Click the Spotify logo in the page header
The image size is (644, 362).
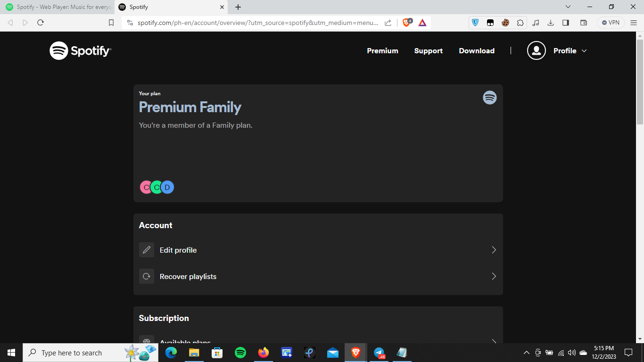[x=81, y=50]
